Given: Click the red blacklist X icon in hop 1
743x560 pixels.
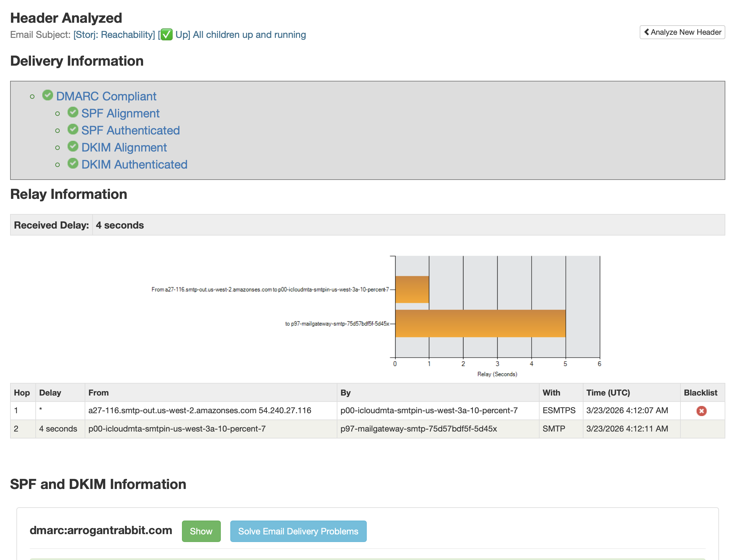Looking at the screenshot, I should tap(701, 411).
